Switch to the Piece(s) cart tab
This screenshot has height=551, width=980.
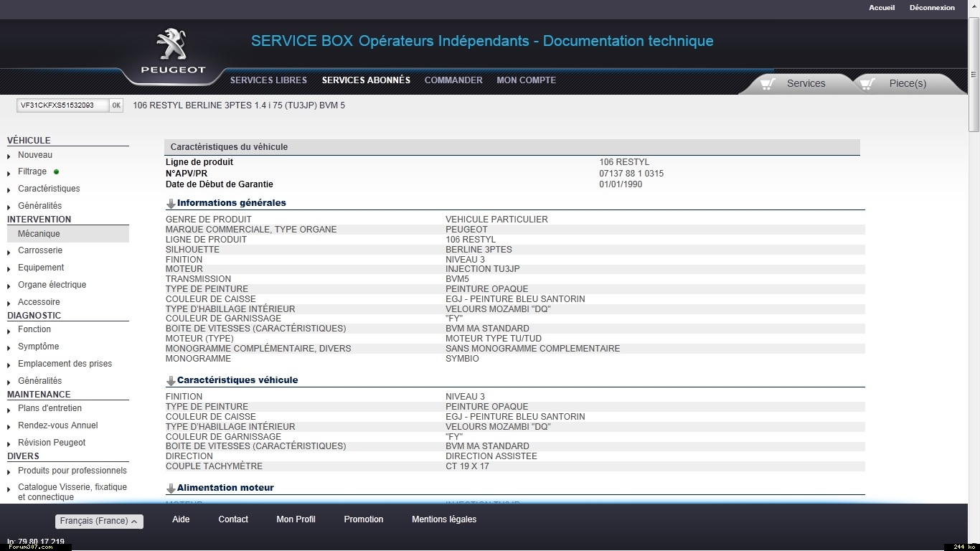point(908,83)
